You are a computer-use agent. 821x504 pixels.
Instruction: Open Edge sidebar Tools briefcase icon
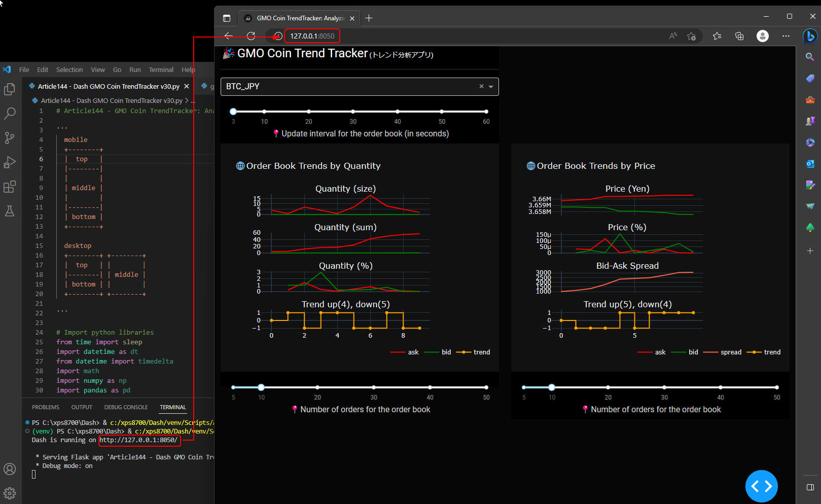tap(810, 100)
